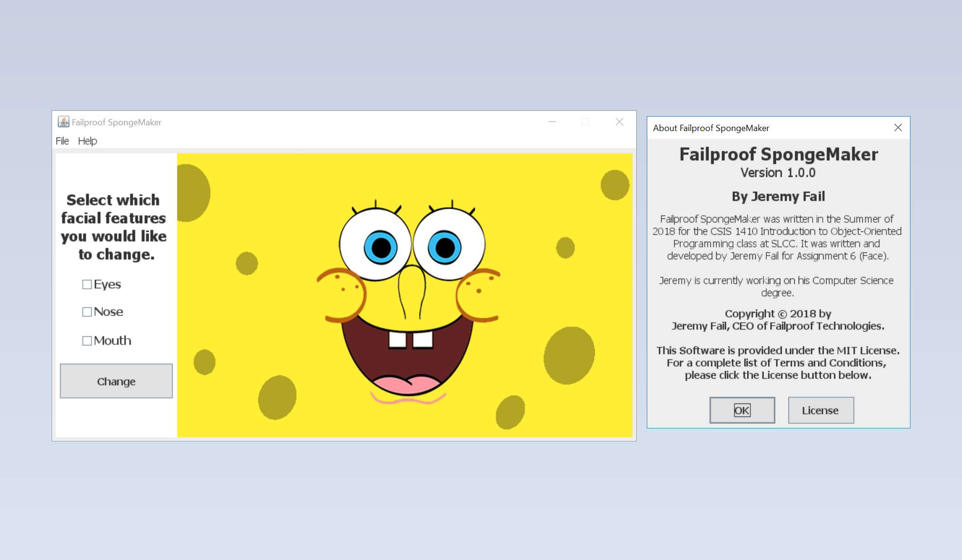Click the 'Copyright © 2018 by' line
The width and height of the screenshot is (962, 560).
point(778,314)
